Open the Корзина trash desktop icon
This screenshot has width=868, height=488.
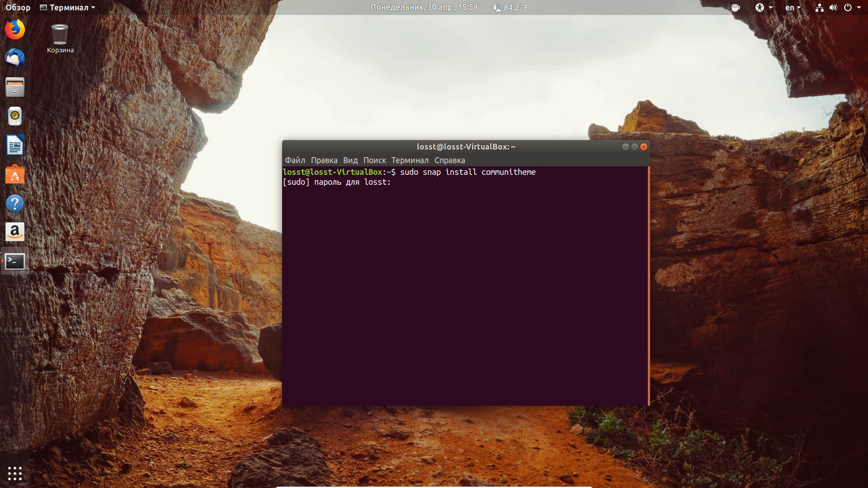(x=60, y=39)
